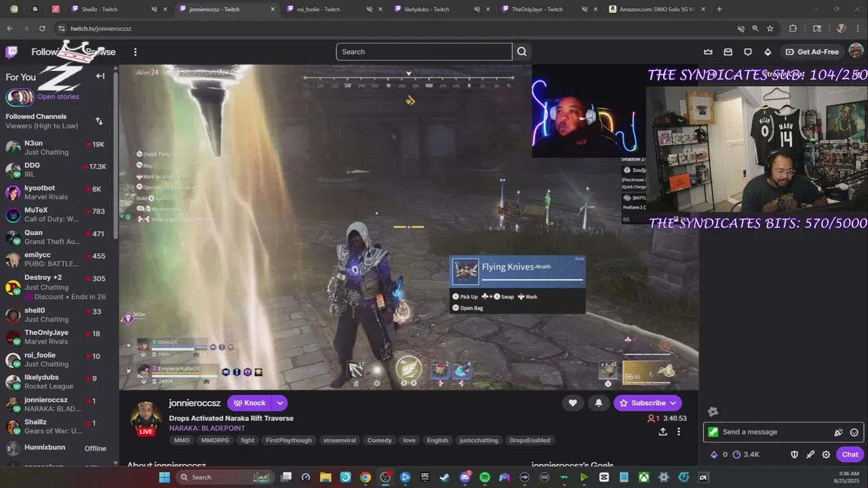Unmute the Shaillz Twitch tab
This screenshot has width=868, height=488.
(154, 9)
